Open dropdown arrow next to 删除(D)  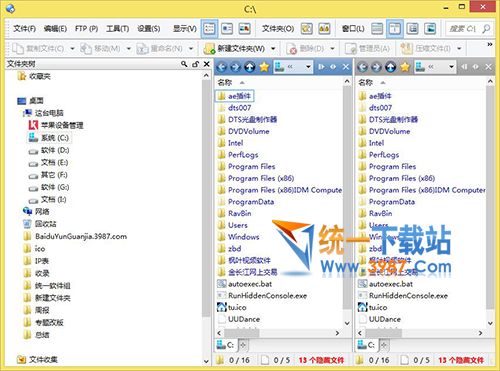click(332, 49)
